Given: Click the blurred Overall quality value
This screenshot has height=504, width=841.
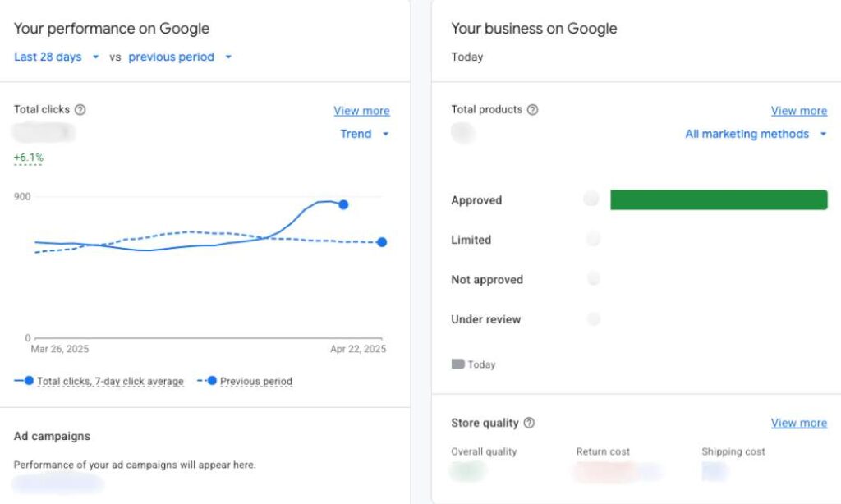Looking at the screenshot, I should [x=468, y=471].
